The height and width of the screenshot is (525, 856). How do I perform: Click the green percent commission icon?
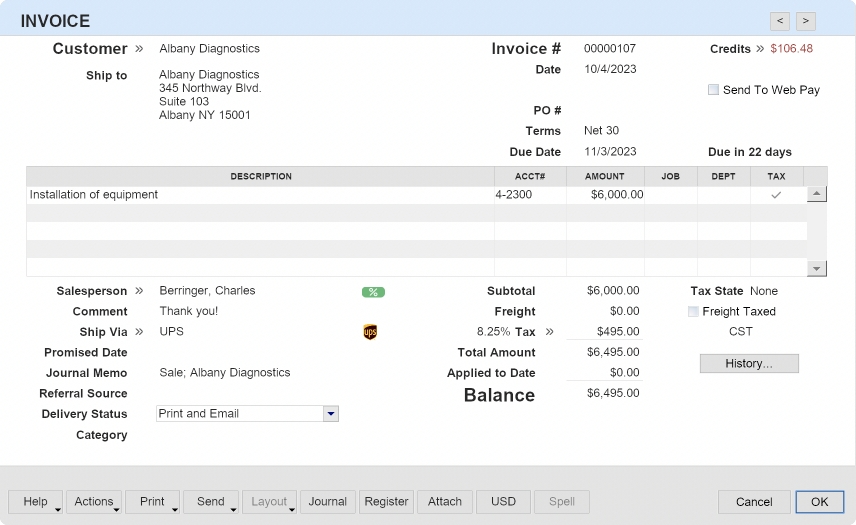373,292
